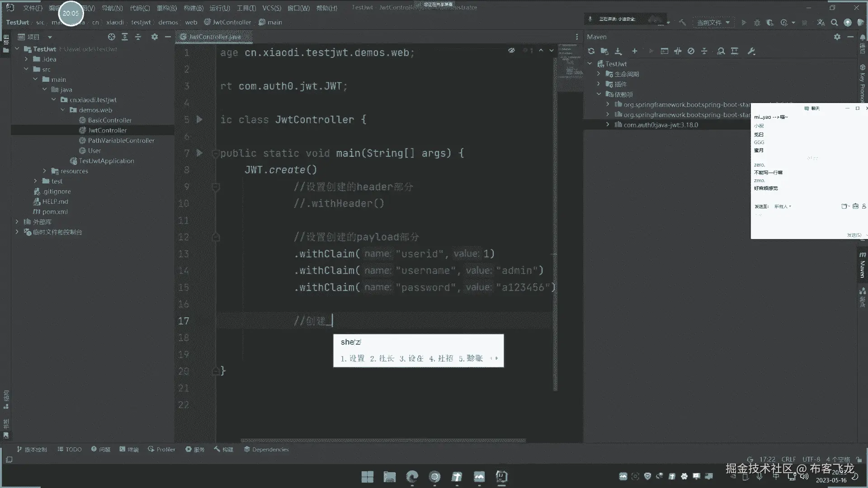Open Edge browser from Windows taskbar
The image size is (868, 488).
[412, 477]
